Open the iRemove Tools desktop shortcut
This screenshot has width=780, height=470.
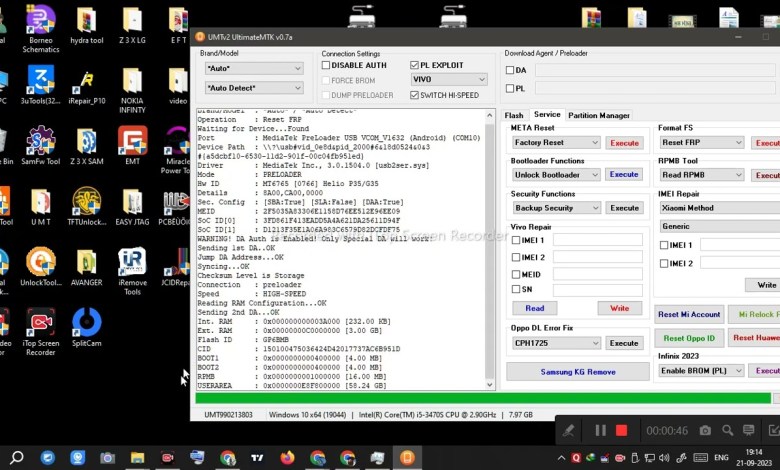132,266
